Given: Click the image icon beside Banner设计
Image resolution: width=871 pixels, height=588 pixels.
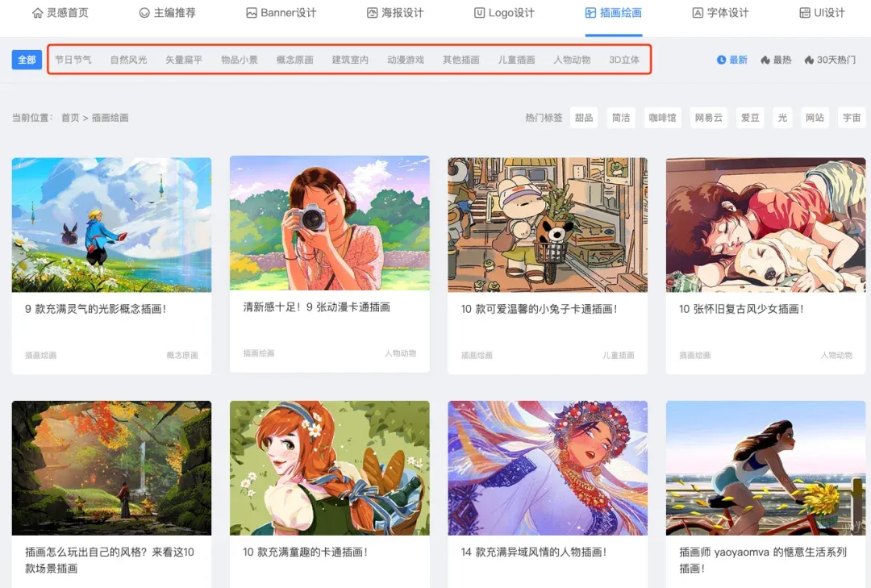Looking at the screenshot, I should [252, 13].
